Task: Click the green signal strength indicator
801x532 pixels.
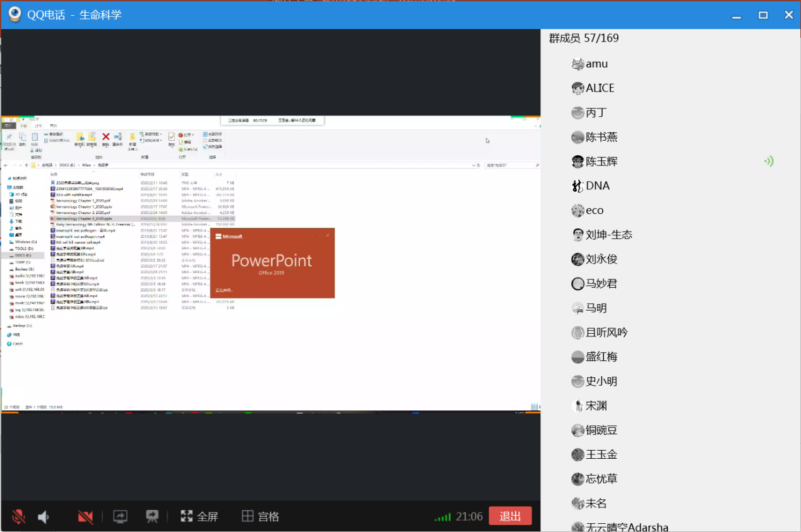Action: click(x=442, y=517)
